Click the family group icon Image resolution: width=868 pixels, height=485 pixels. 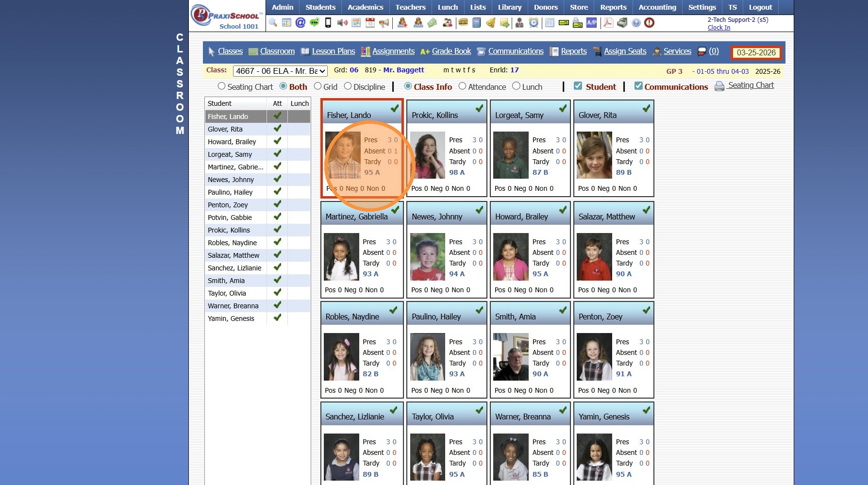pyautogui.click(x=448, y=23)
